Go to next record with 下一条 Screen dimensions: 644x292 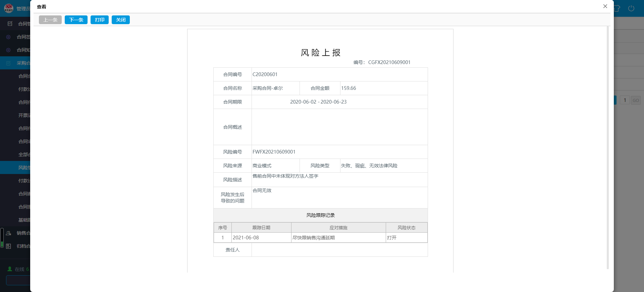point(76,20)
